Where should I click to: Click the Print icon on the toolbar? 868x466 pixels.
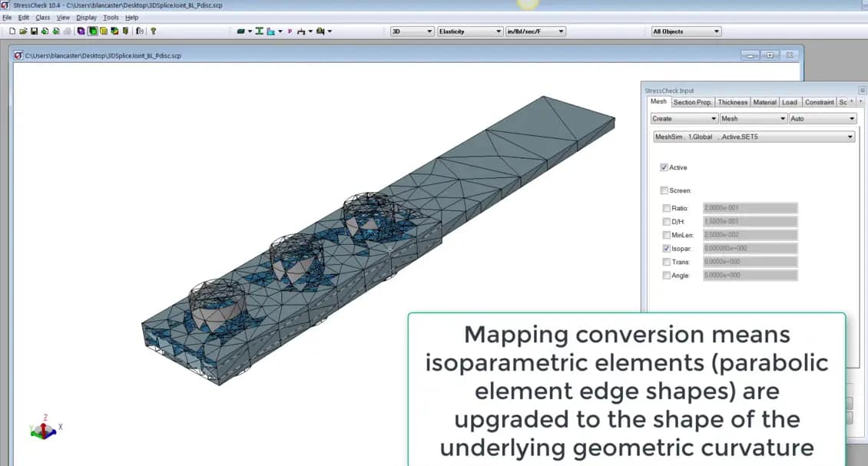(x=68, y=31)
